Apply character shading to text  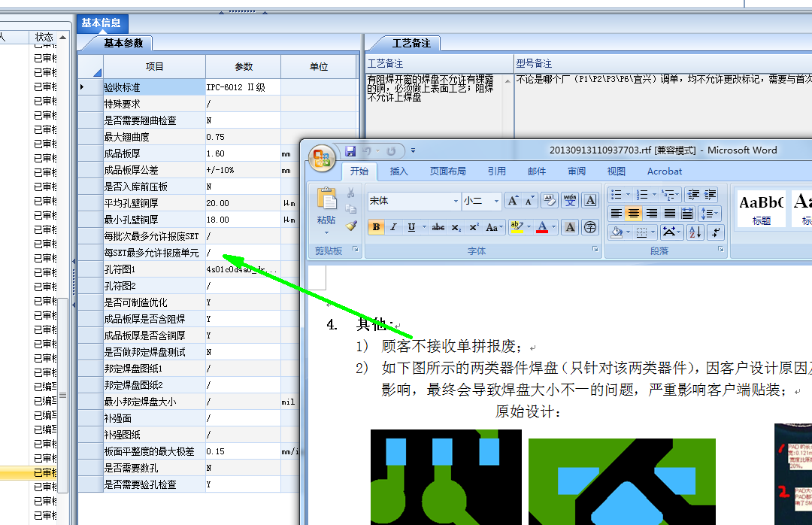click(x=570, y=227)
